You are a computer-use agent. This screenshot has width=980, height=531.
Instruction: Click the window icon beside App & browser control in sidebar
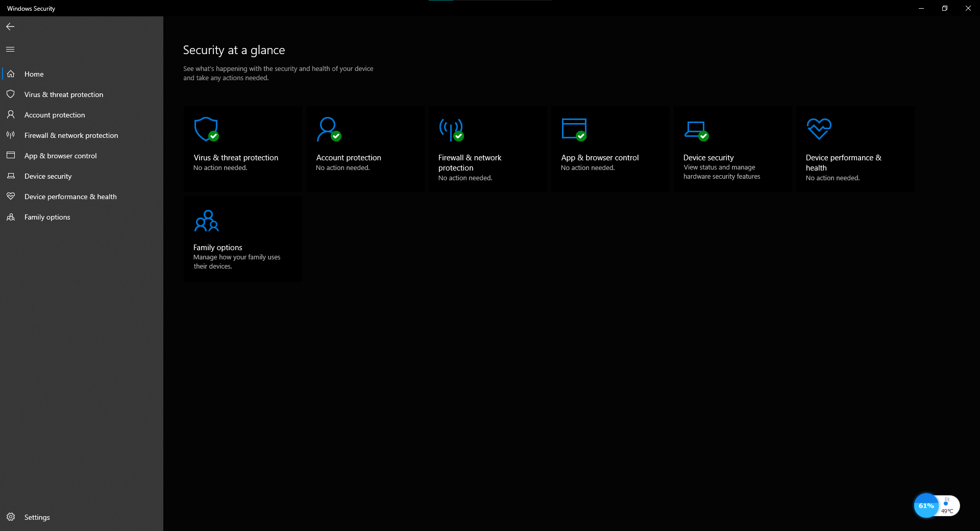[11, 155]
